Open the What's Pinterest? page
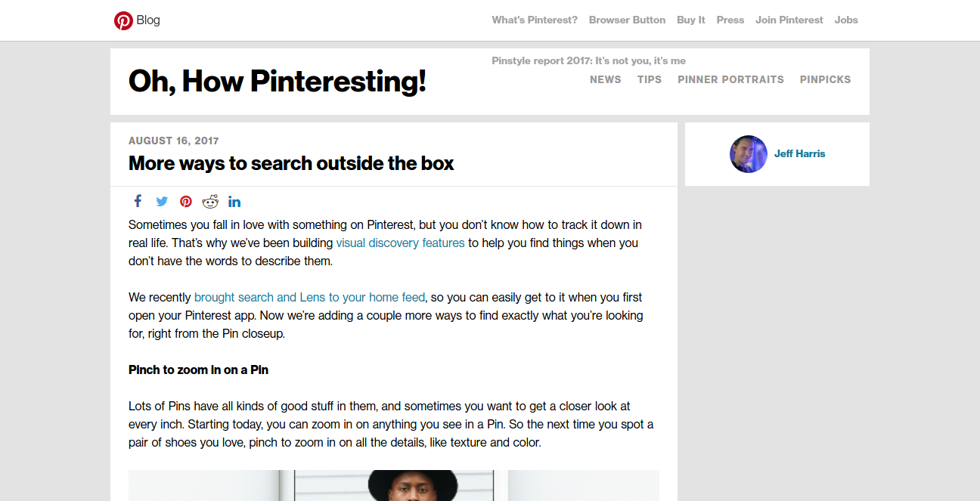 (535, 20)
